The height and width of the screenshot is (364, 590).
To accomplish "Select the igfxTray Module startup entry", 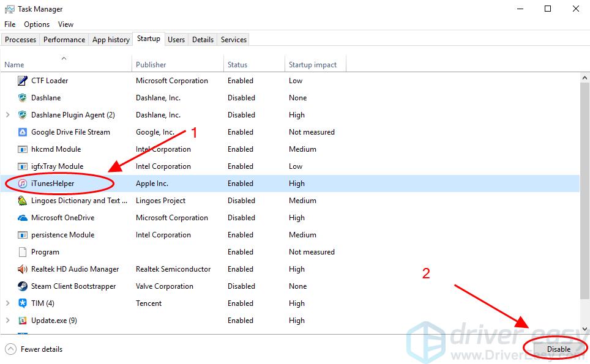I will pyautogui.click(x=60, y=166).
